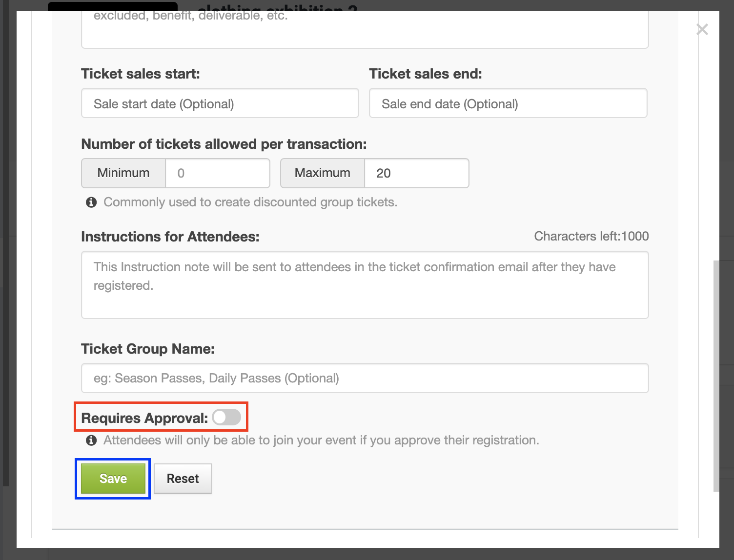Select the Characters left:1000 counter text

pos(591,236)
